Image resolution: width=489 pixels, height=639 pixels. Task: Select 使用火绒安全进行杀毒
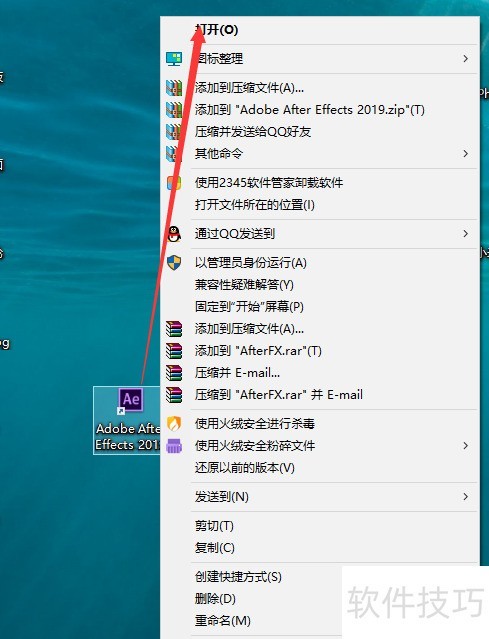(x=320, y=424)
